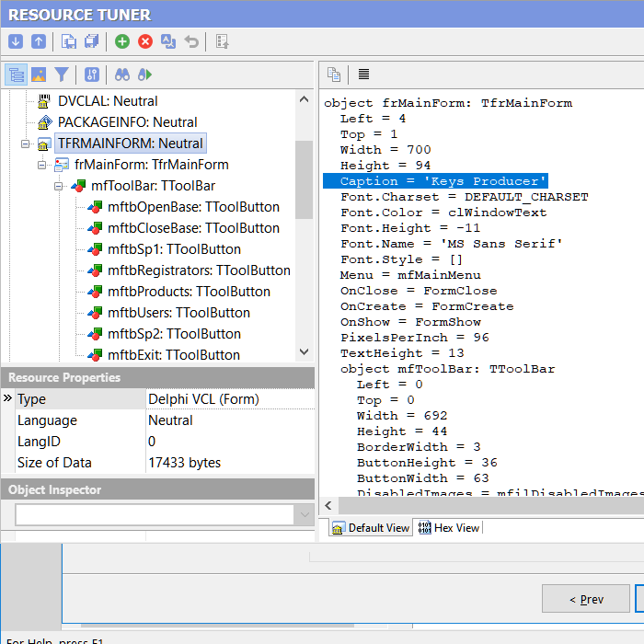Click the copy text icon above code
This screenshot has width=644, height=644.
pos(333,75)
